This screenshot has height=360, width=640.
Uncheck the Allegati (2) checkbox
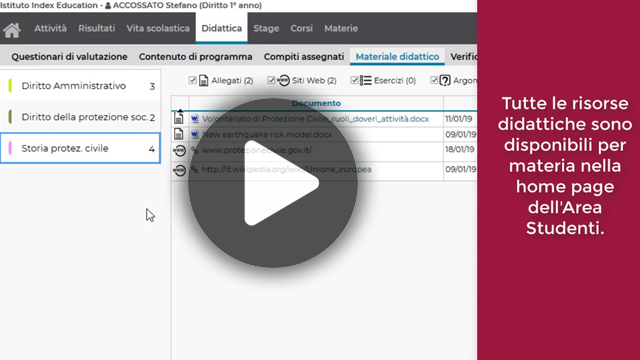click(193, 80)
